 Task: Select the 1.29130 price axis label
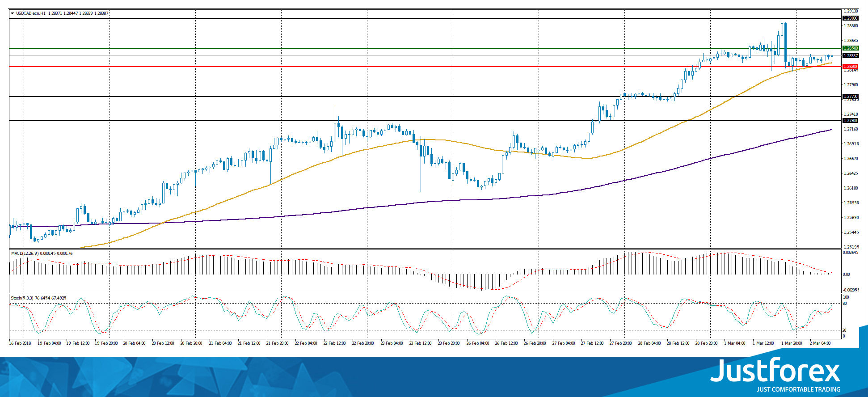pyautogui.click(x=851, y=11)
